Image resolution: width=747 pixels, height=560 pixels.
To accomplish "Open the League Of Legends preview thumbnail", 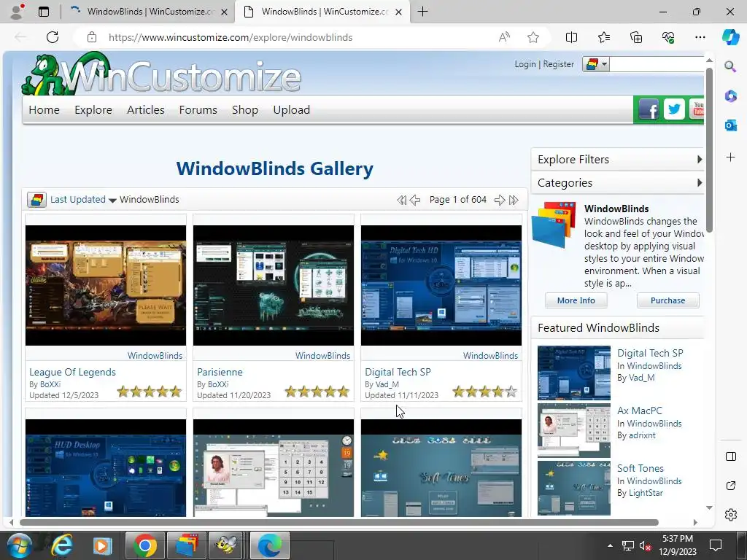I will pyautogui.click(x=106, y=285).
